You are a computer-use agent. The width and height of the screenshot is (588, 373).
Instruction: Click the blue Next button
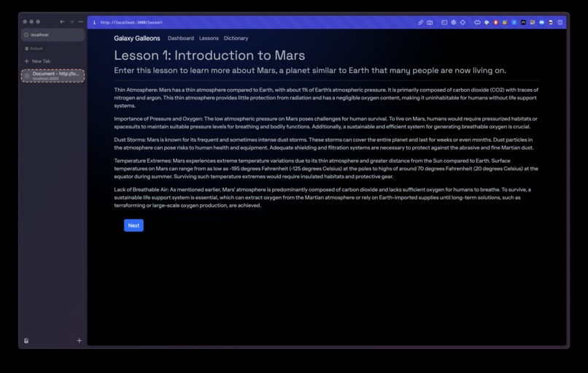pos(134,226)
